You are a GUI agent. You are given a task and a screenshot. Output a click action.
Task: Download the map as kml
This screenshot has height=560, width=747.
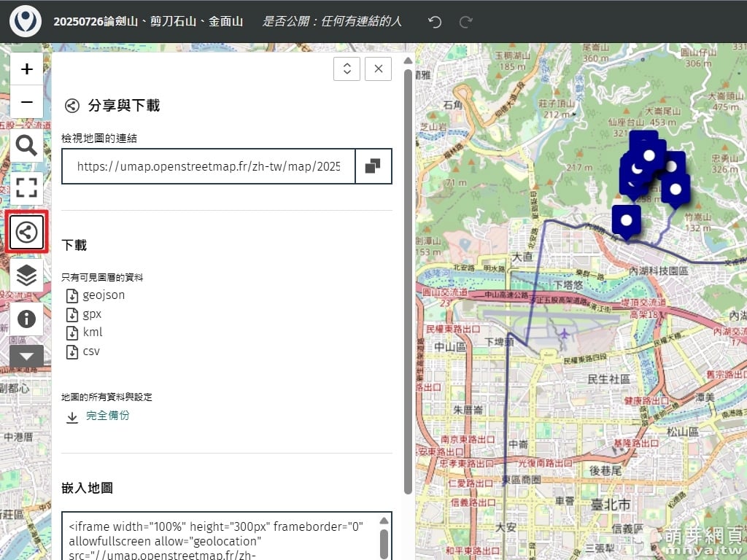[92, 332]
